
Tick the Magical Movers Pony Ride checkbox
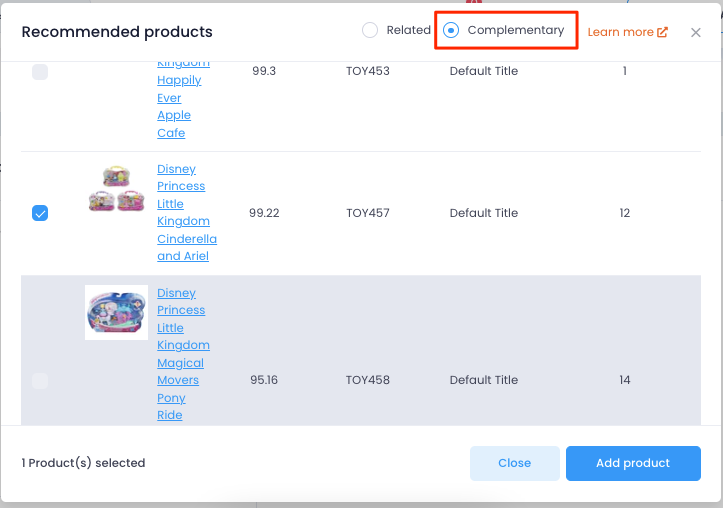point(40,381)
